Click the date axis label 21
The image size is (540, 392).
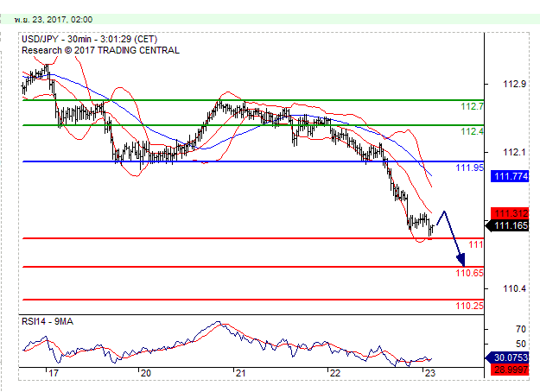[240, 373]
